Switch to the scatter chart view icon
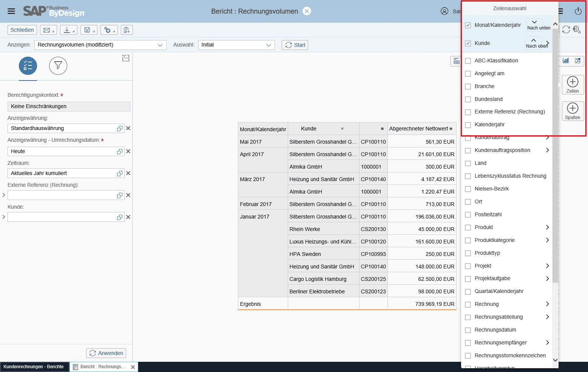The height and width of the screenshot is (372, 588). (x=578, y=60)
